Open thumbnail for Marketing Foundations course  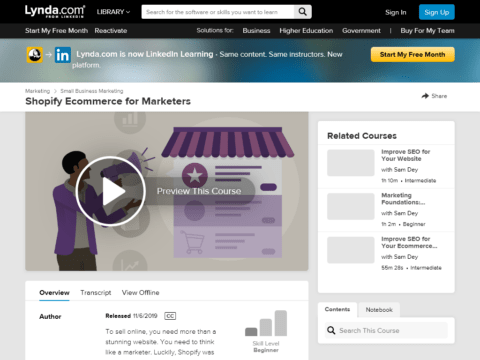(351, 206)
